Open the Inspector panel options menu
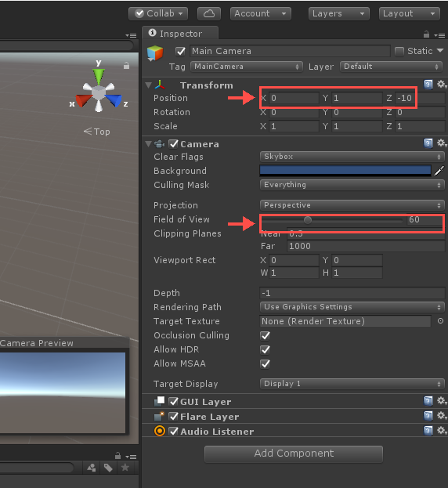448x488 pixels. click(x=439, y=35)
